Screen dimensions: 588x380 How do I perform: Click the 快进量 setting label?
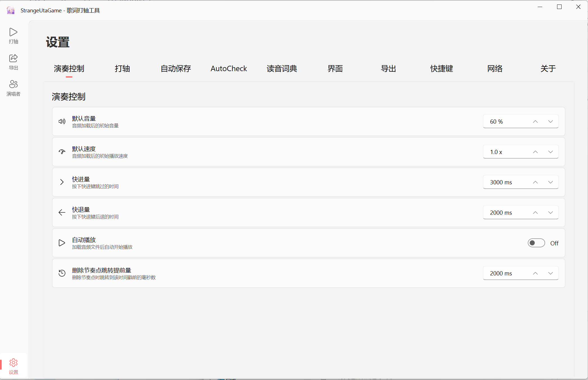tap(81, 179)
